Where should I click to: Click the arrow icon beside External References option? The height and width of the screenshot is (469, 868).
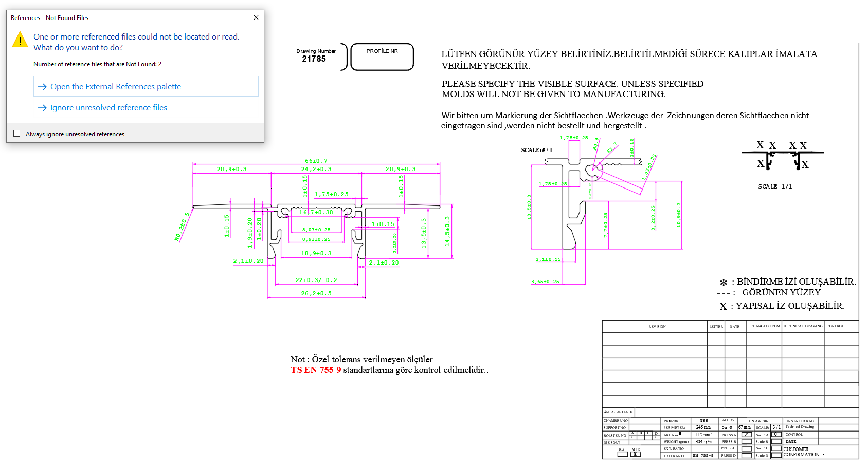coord(43,86)
